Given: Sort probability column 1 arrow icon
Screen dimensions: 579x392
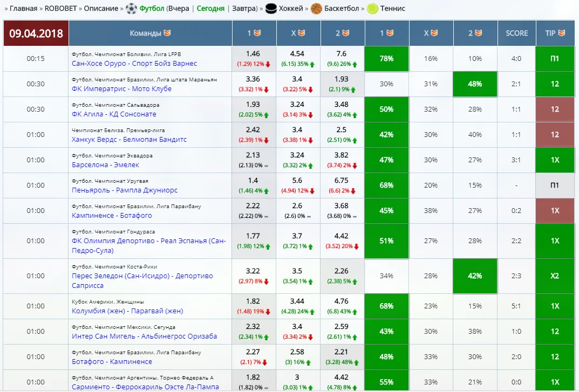Looking at the screenshot, I should 390,33.
